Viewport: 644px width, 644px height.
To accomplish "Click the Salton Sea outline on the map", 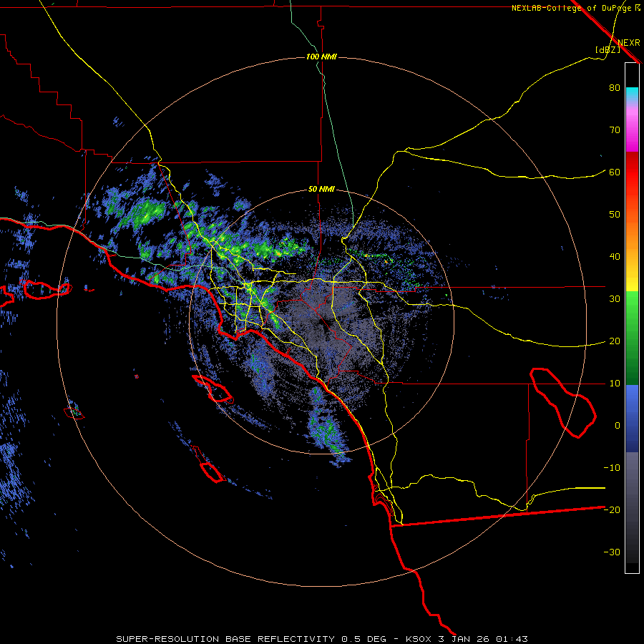I will coord(562,402).
